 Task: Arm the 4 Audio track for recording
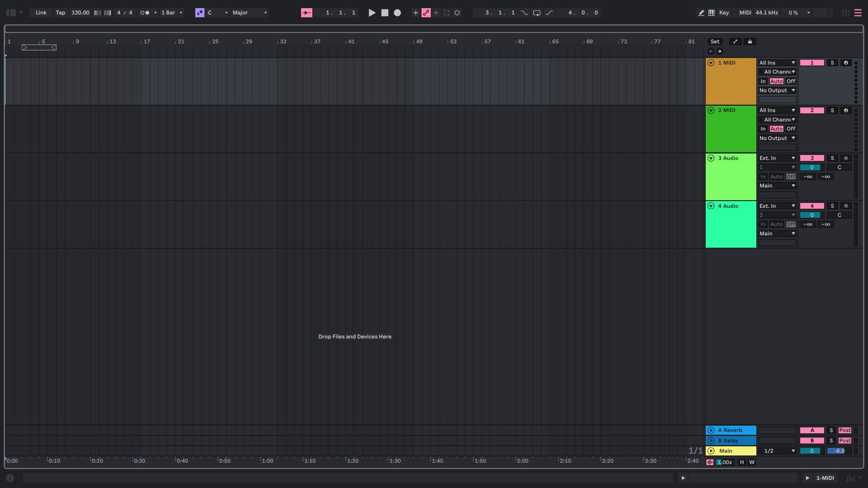846,206
